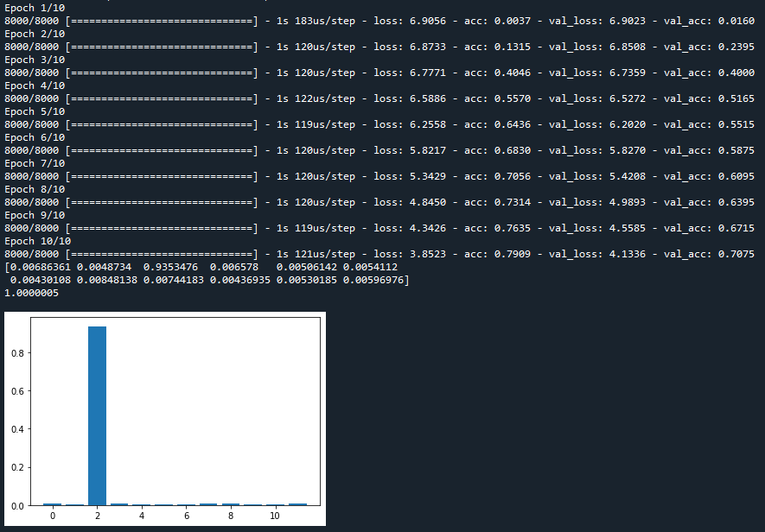Click the 122us/step timing text
This screenshot has width=765, height=532.
pos(325,98)
